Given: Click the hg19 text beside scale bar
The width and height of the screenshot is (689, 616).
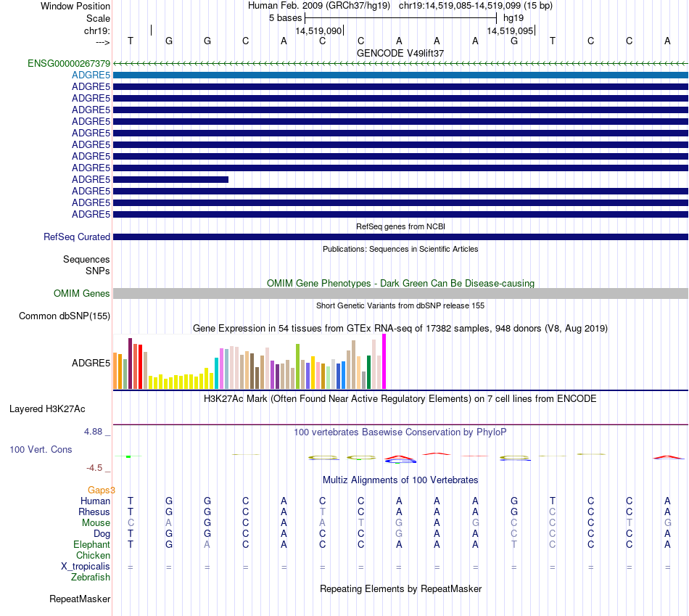Looking at the screenshot, I should point(513,18).
